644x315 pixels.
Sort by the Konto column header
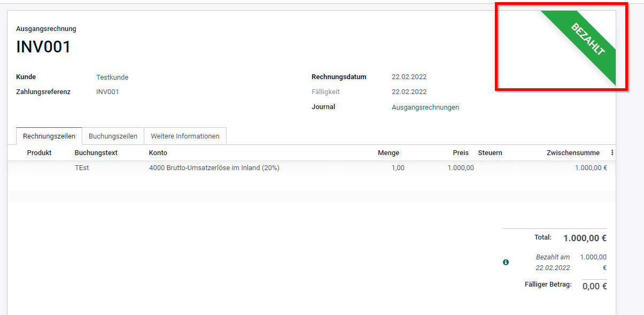pos(158,152)
